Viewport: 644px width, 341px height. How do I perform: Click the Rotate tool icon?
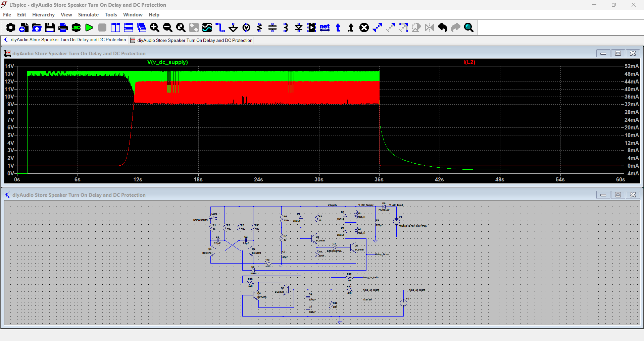click(416, 27)
